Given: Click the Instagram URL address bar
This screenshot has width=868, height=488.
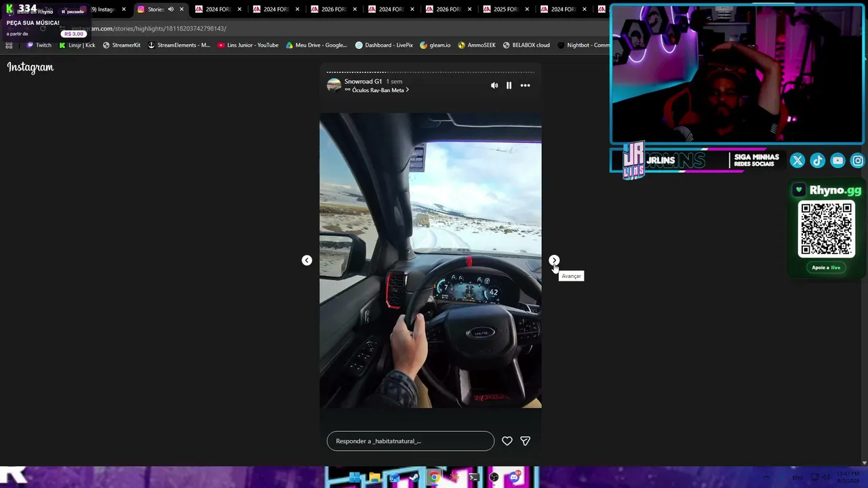Looking at the screenshot, I should [325, 28].
